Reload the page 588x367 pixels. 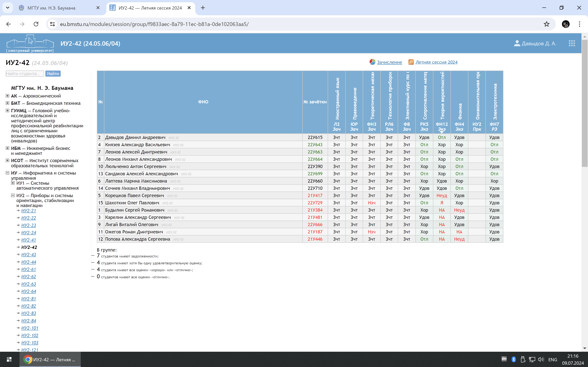[x=36, y=24]
